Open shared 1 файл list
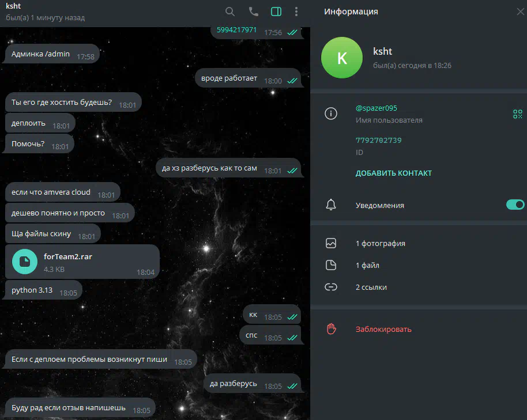This screenshot has width=527, height=420. tap(367, 265)
